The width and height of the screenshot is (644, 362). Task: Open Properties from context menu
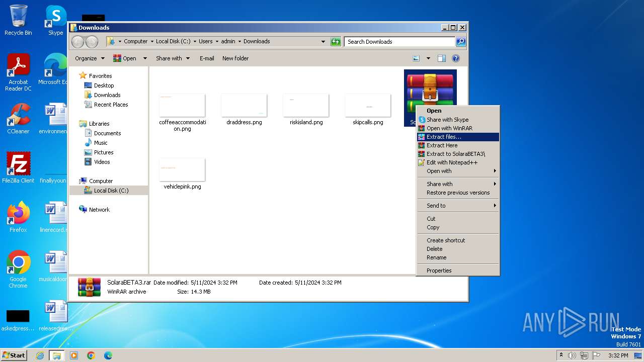coord(458,270)
